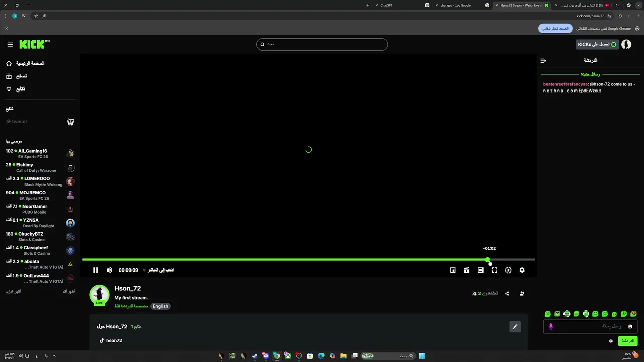Edit channel about via pencil icon
This screenshot has height=362, width=644.
point(515,327)
